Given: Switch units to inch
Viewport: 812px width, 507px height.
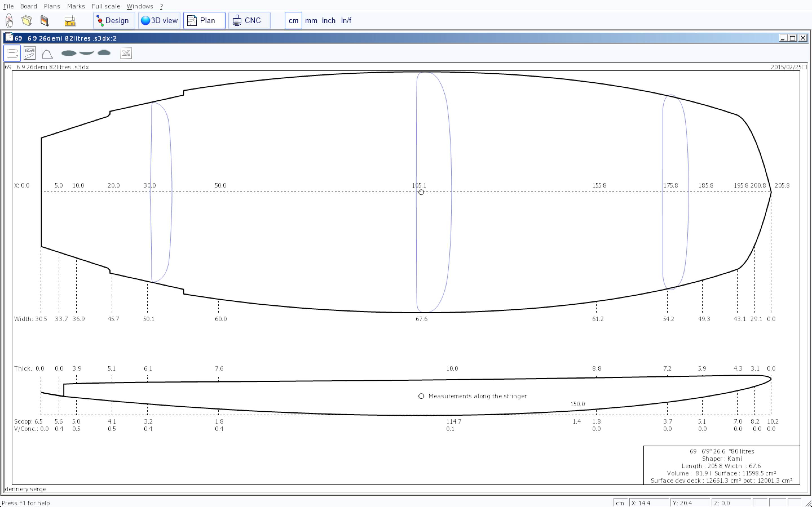Looking at the screenshot, I should pos(328,21).
